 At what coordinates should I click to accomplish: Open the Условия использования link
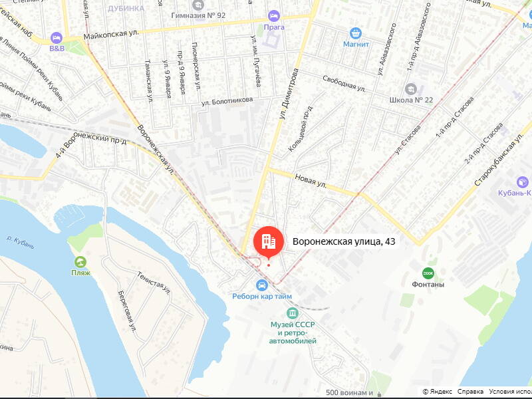coord(510,392)
